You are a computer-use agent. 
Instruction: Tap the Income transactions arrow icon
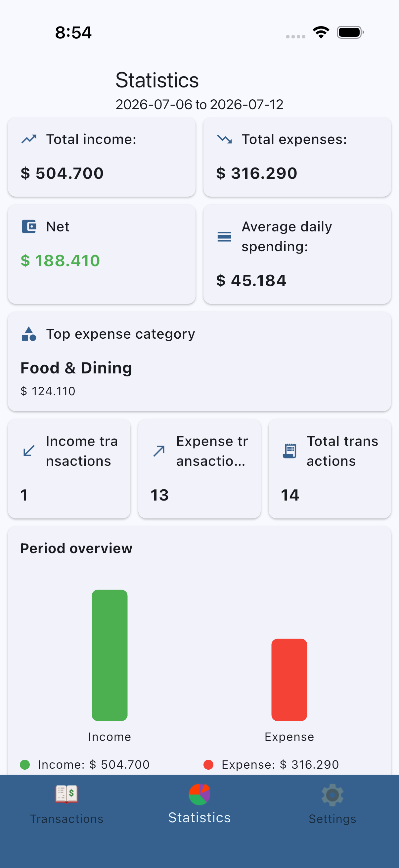point(29,451)
